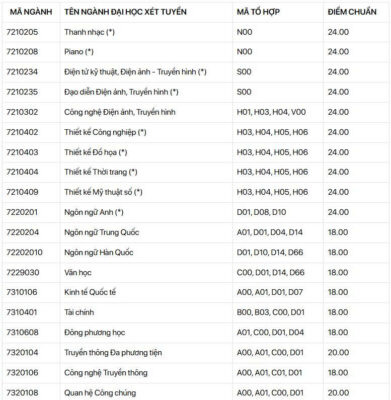This screenshot has height=400, width=391.
Task: Click the Piano (*) major cell
Action: [79, 52]
